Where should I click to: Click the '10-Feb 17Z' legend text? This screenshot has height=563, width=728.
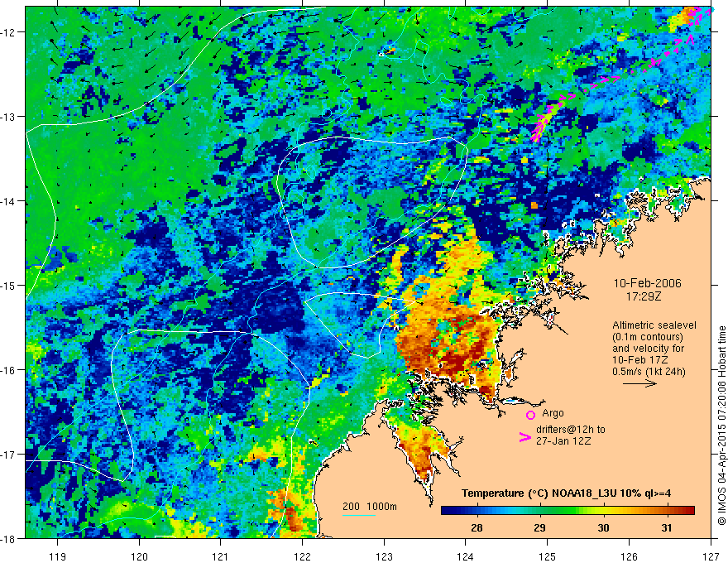[639, 360]
